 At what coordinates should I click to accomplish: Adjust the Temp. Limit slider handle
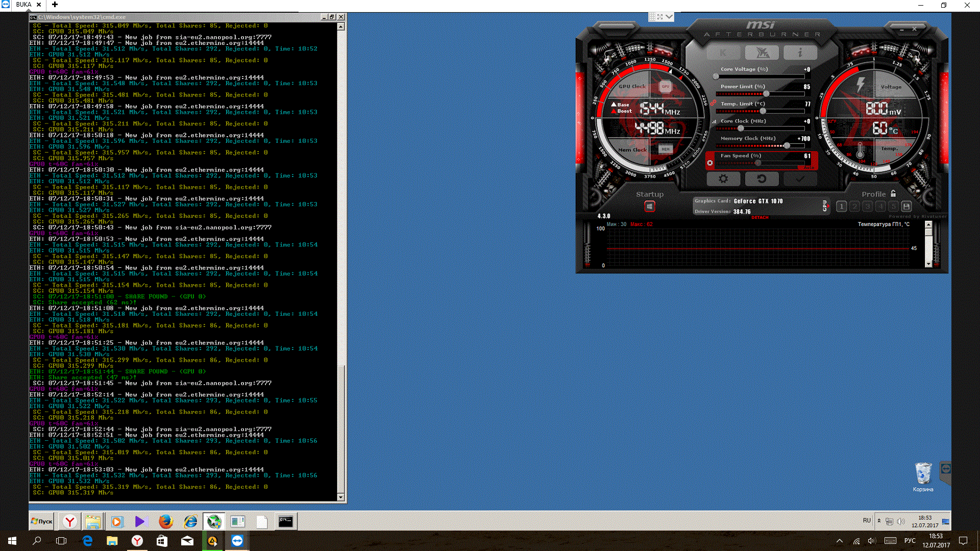(x=763, y=111)
